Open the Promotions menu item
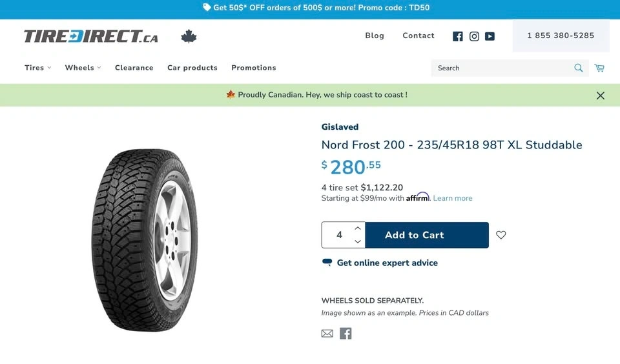 coord(254,68)
